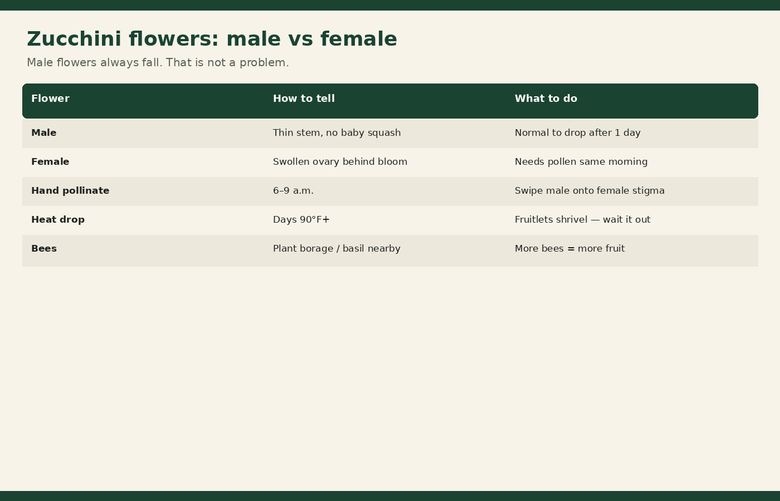Click 'Fruitlets shrivel — wait it out' cell
780x501 pixels.
click(x=583, y=219)
